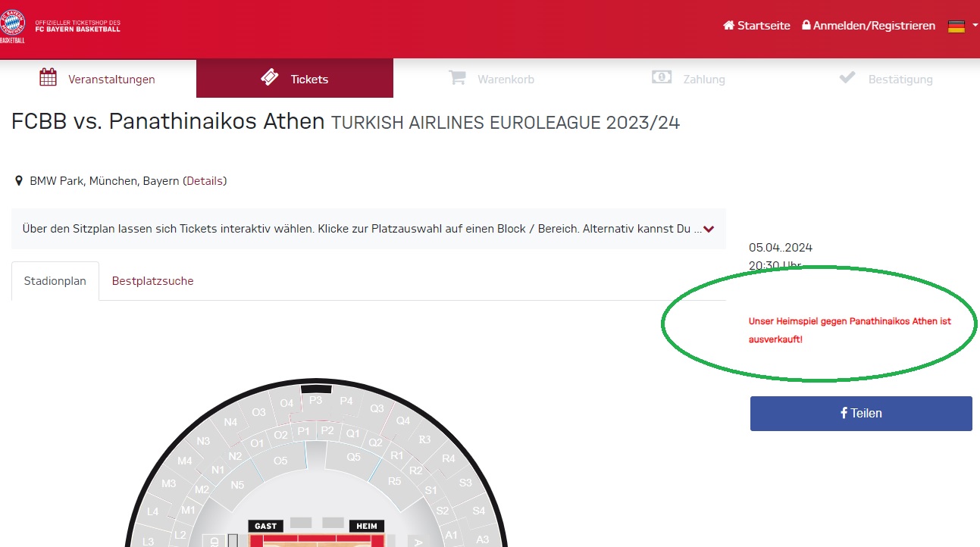This screenshot has width=980, height=547.
Task: Select seating block M1
Action: pyautogui.click(x=189, y=510)
